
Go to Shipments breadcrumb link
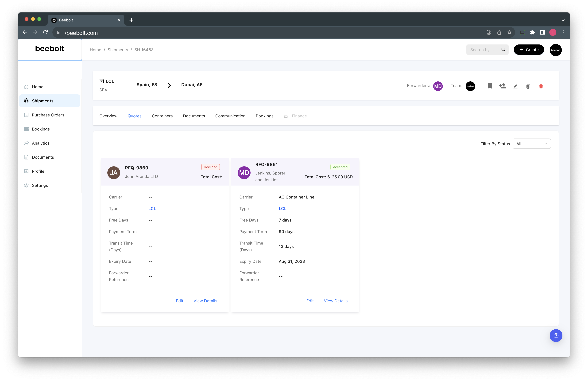[118, 50]
